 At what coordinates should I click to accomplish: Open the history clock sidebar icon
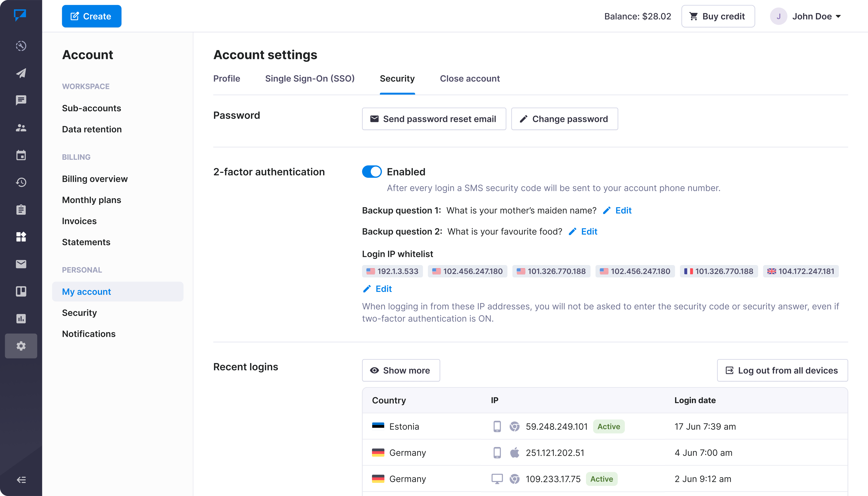coord(21,182)
